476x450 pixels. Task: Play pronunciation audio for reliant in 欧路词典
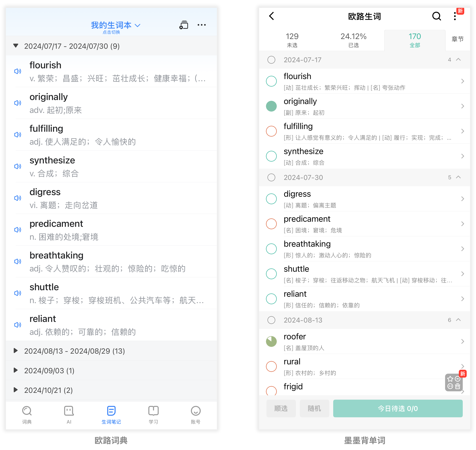(18, 325)
